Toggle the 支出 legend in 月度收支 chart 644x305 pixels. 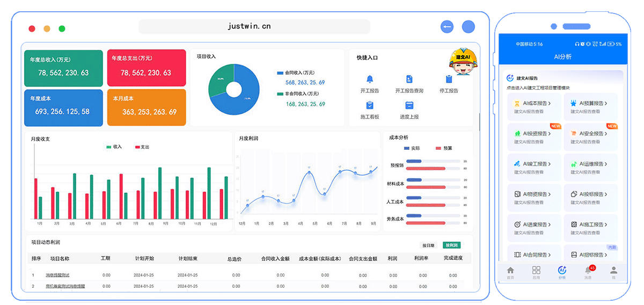[x=142, y=147]
